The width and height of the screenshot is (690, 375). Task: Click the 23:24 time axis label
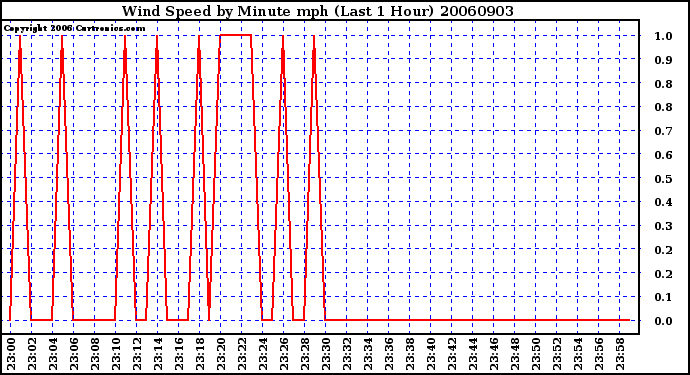pyautogui.click(x=263, y=355)
